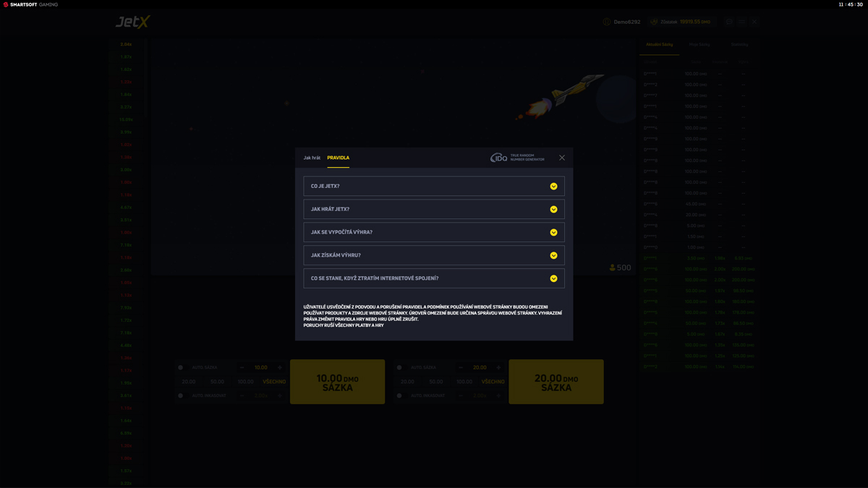868x488 pixels.
Task: Expand the 'Co je JetX?' section
Action: [x=433, y=186]
